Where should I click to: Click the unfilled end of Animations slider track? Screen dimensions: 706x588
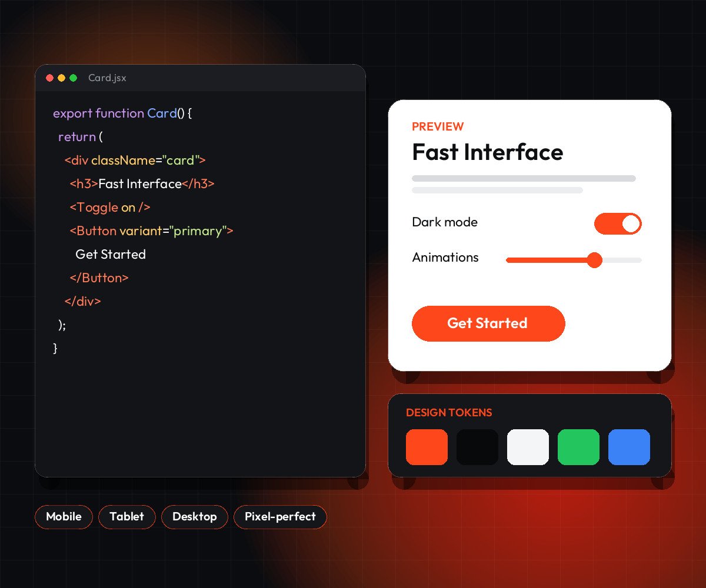click(x=622, y=260)
